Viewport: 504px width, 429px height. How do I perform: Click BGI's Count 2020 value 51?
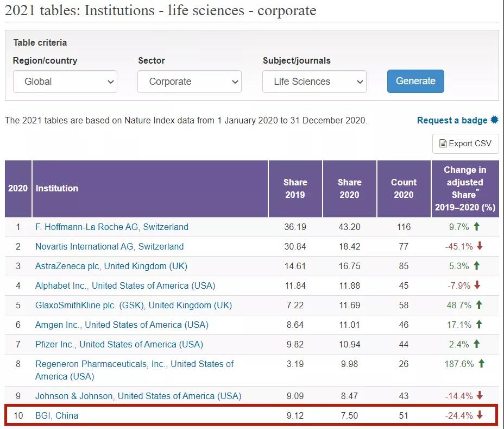coord(404,416)
